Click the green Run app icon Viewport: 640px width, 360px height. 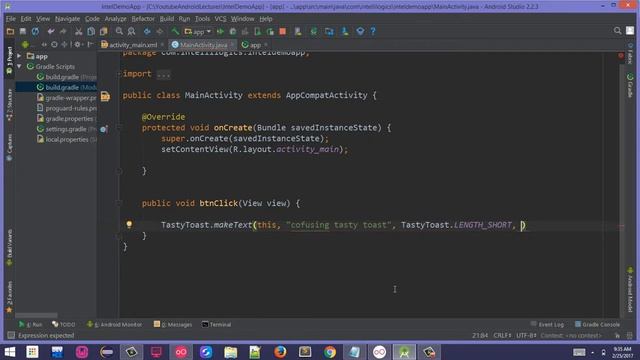coord(220,31)
